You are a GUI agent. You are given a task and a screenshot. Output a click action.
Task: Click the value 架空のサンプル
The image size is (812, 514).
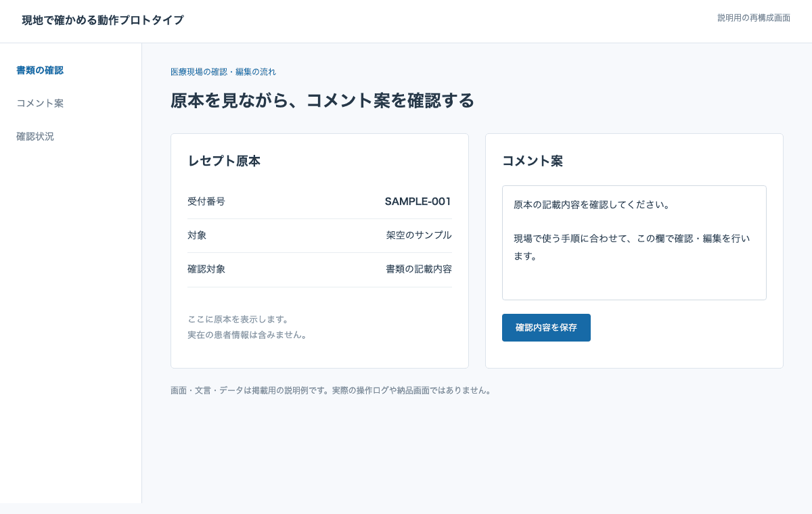coord(419,235)
